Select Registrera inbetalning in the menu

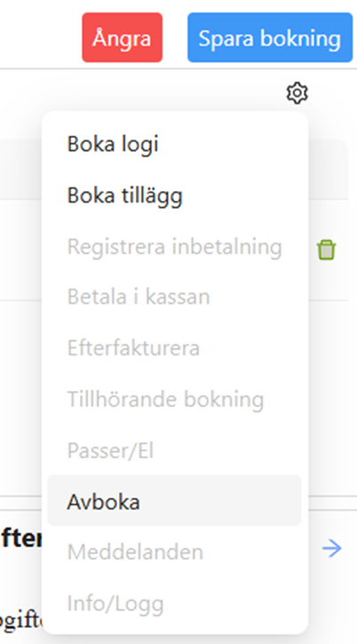tap(174, 246)
